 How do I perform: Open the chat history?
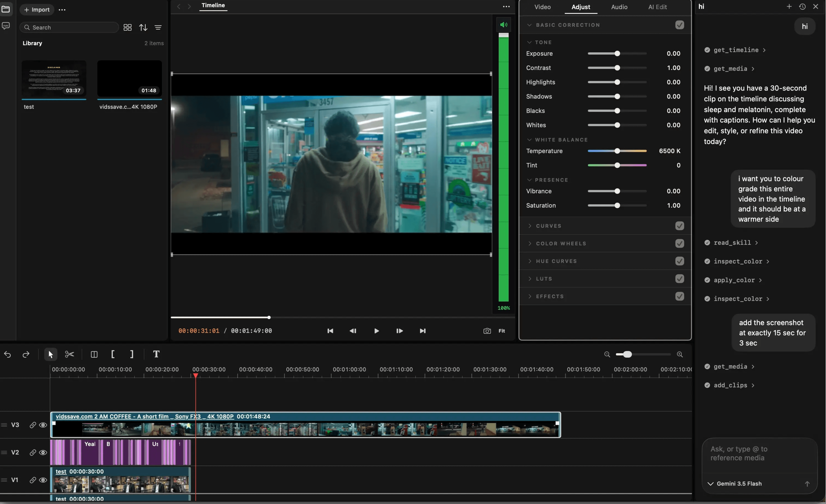[x=802, y=7]
